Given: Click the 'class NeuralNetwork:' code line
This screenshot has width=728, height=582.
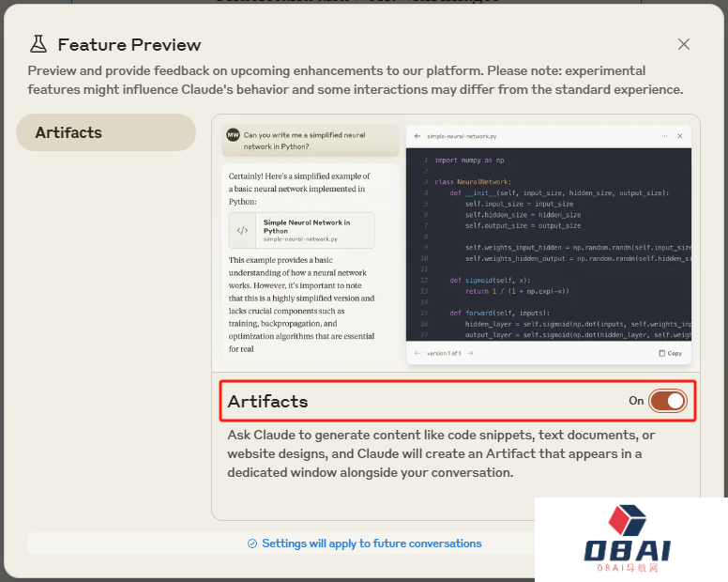Looking at the screenshot, I should (473, 181).
